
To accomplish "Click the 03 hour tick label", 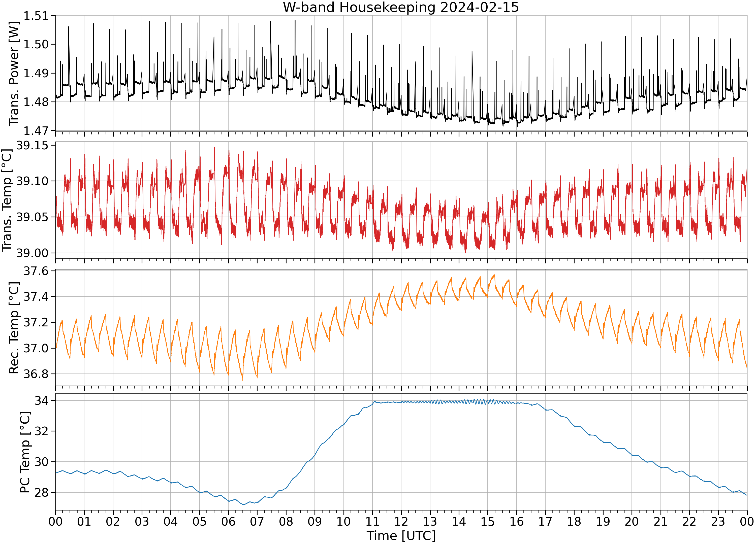I will [142, 521].
